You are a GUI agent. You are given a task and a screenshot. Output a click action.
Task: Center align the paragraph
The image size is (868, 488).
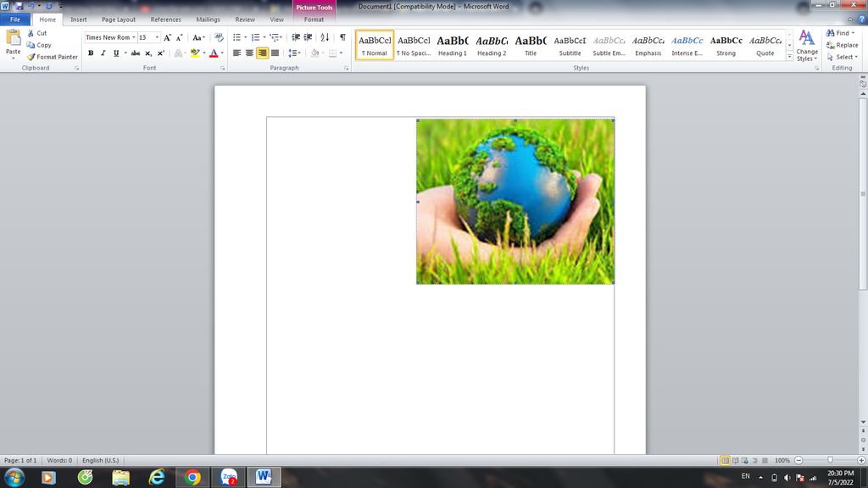tap(249, 53)
